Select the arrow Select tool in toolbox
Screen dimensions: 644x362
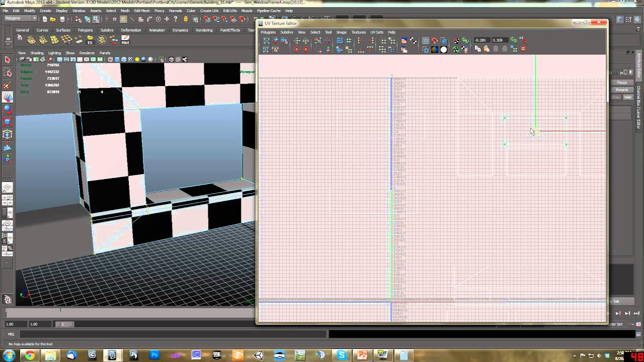tap(8, 60)
